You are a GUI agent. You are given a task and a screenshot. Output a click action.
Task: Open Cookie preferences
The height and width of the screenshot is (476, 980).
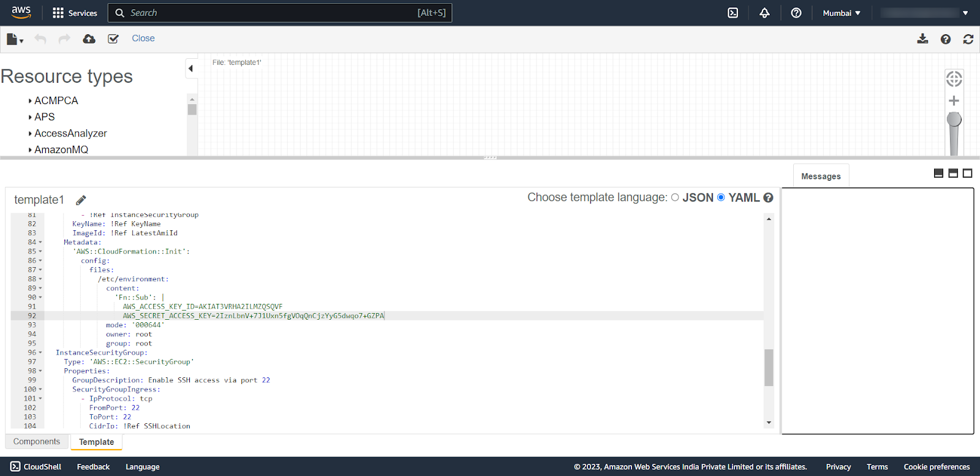[x=937, y=467]
